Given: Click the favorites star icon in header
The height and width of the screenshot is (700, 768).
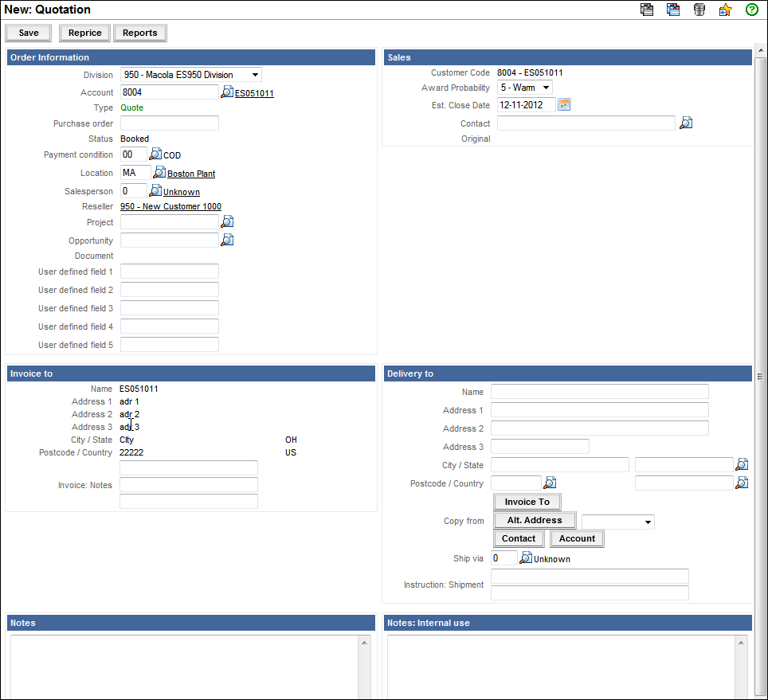Looking at the screenshot, I should pos(725,10).
